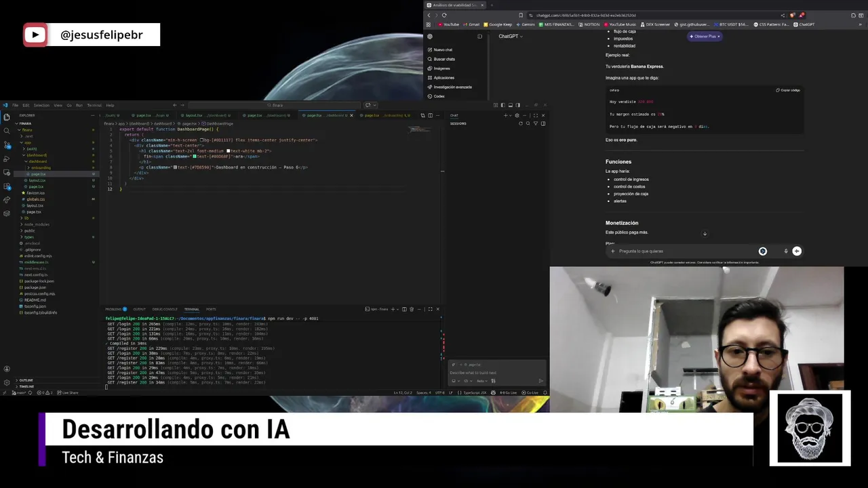Click scroll-to-bottom arrow in ChatGPT conversation
868x488 pixels.
coord(705,234)
